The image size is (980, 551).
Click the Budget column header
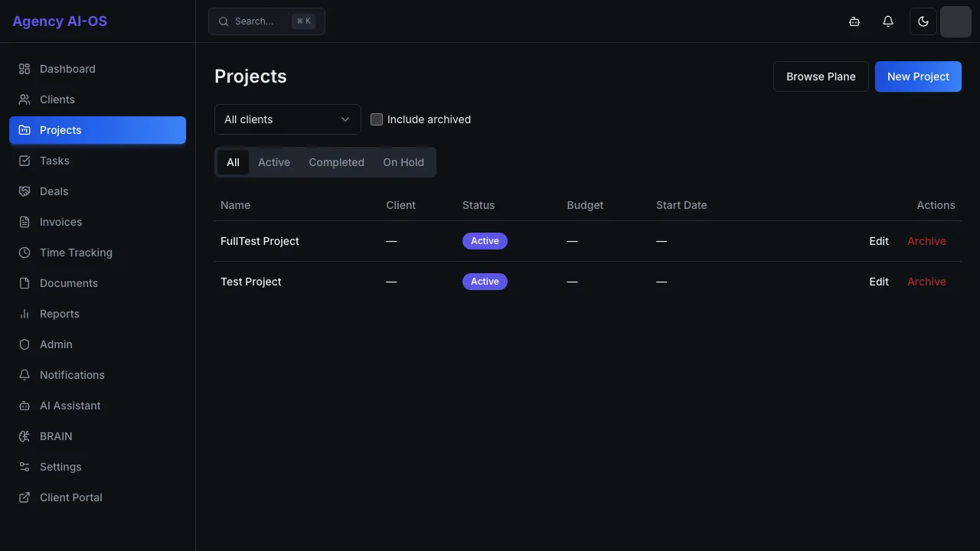pos(585,205)
